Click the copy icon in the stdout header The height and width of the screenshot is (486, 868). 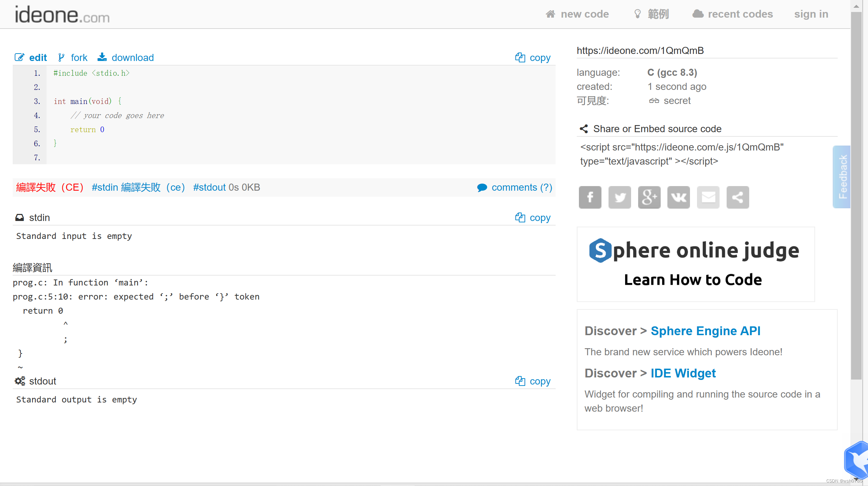(x=520, y=381)
